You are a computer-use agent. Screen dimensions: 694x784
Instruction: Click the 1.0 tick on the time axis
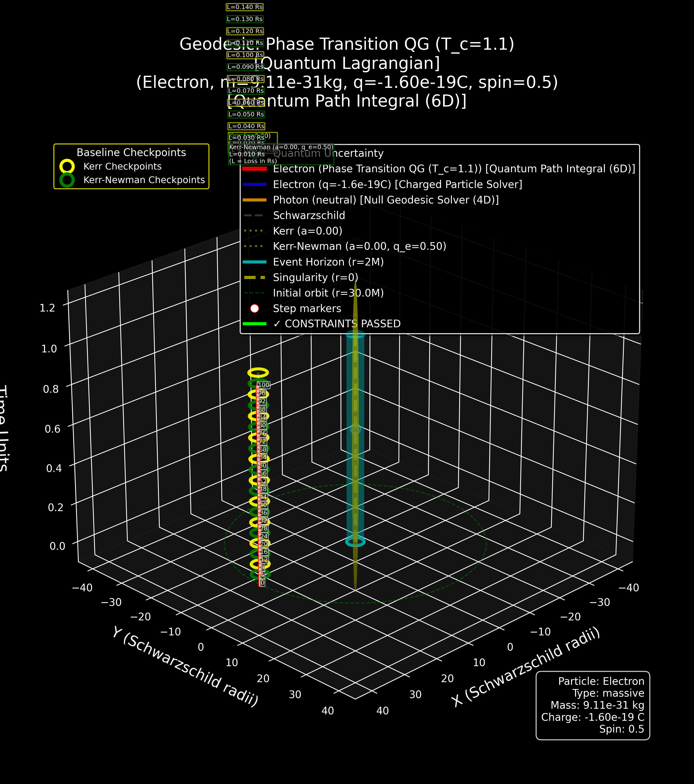49,349
